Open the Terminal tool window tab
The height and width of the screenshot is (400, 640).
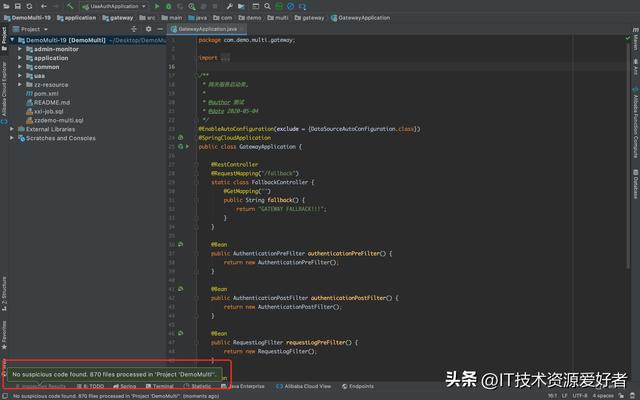tap(160, 386)
